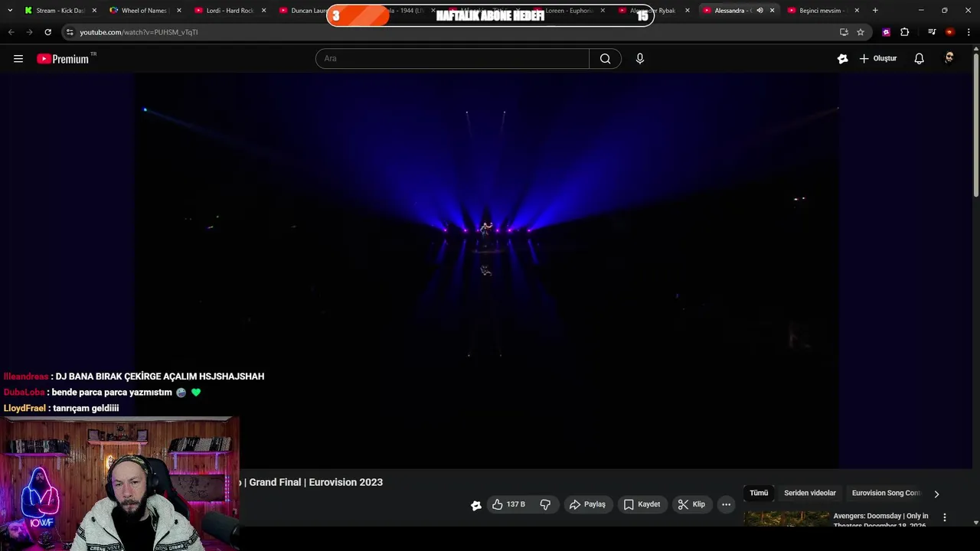
Task: Switch to the Lordi - Hard Rock tab
Action: [229, 11]
